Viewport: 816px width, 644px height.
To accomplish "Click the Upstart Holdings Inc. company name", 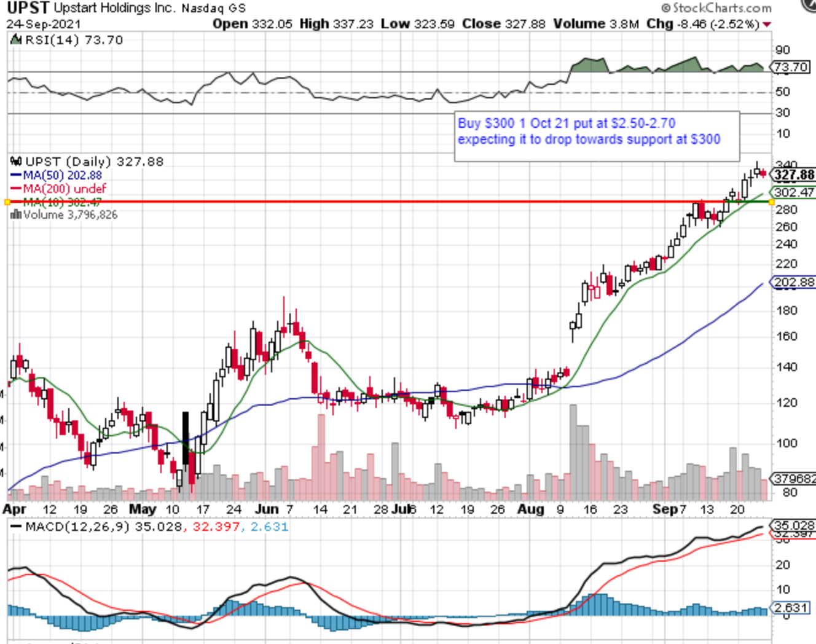I will click(x=114, y=8).
